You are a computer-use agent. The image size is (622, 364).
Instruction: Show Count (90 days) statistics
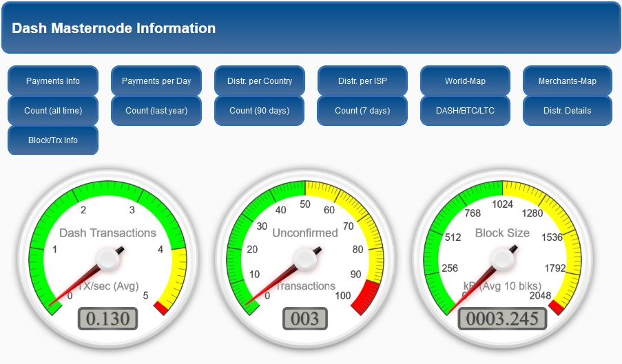260,111
